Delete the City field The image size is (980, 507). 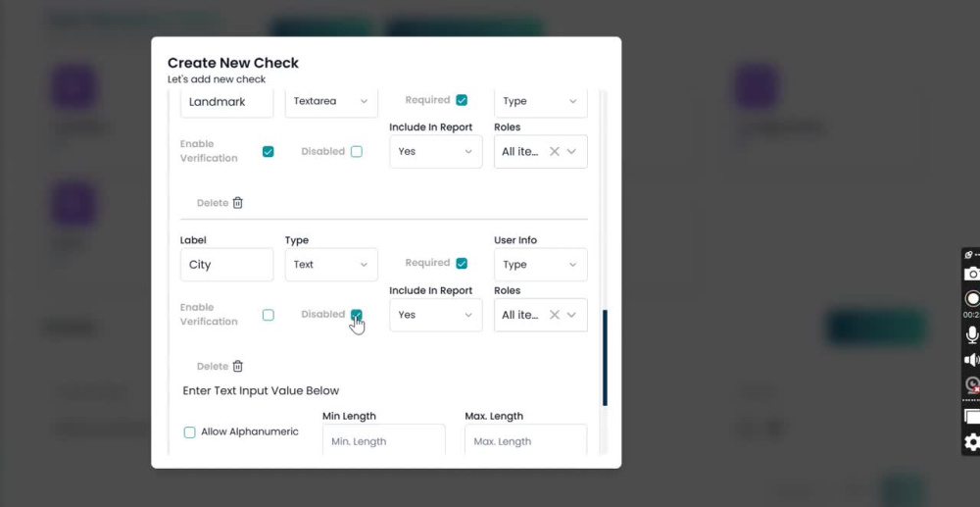click(x=220, y=367)
